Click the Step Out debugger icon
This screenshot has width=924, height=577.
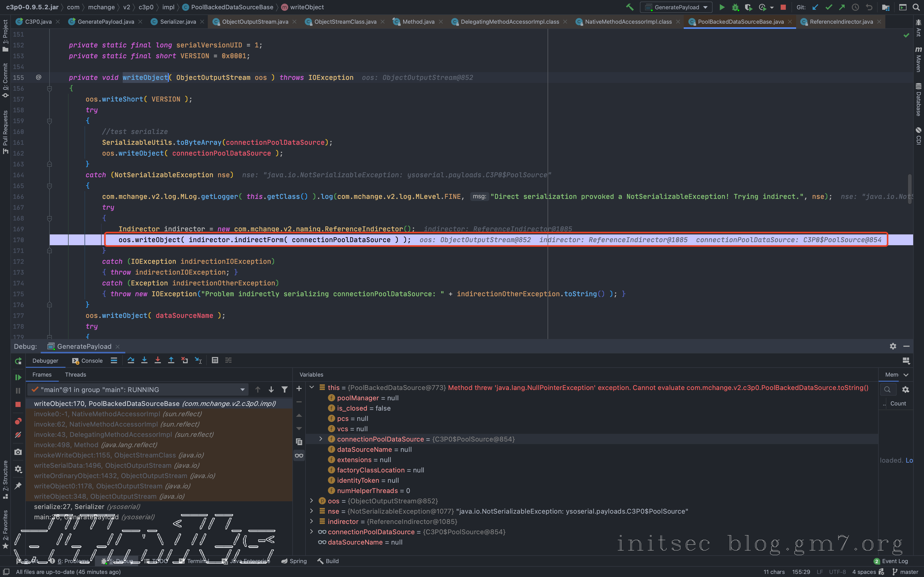(x=171, y=360)
